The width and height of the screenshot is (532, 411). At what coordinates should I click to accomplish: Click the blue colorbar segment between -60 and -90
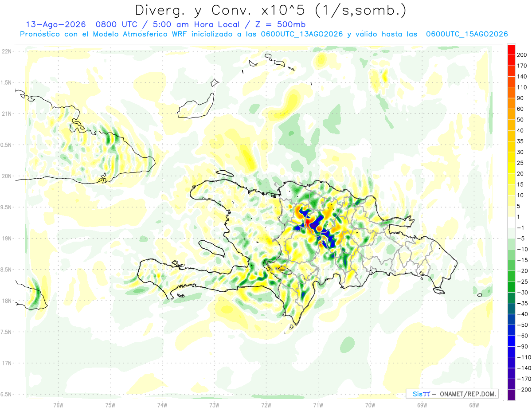click(511, 341)
